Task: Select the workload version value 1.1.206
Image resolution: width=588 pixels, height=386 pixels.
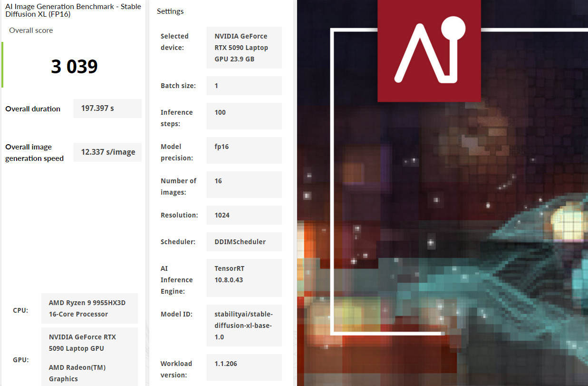Action: click(x=226, y=364)
